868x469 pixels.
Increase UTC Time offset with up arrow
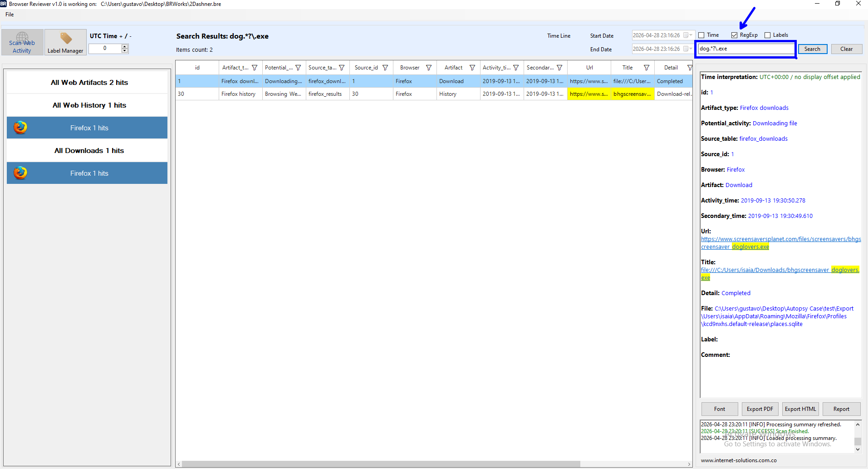point(125,46)
